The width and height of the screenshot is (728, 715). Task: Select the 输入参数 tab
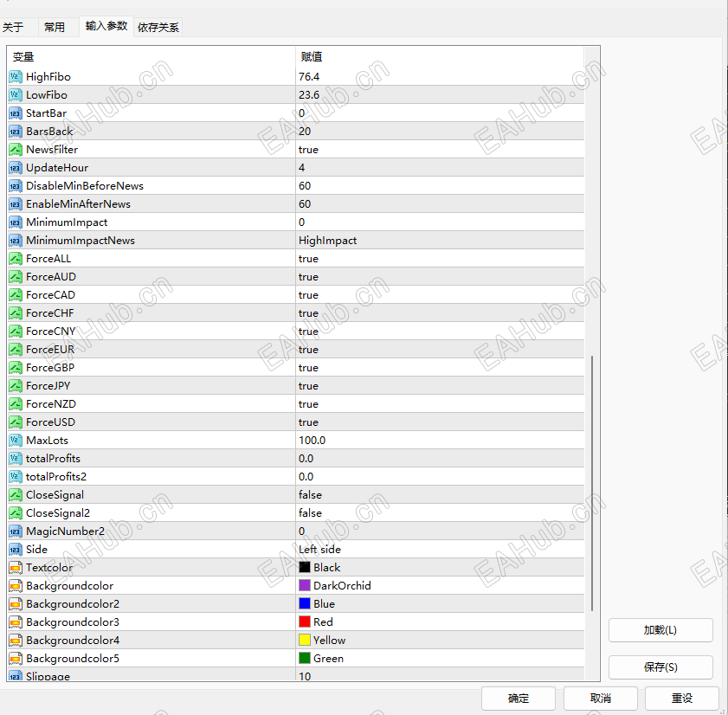click(x=106, y=26)
